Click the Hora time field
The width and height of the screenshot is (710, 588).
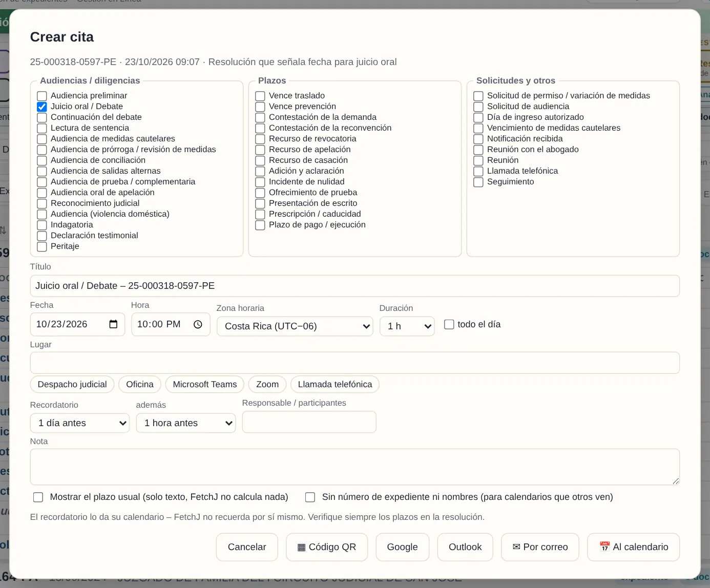click(171, 324)
